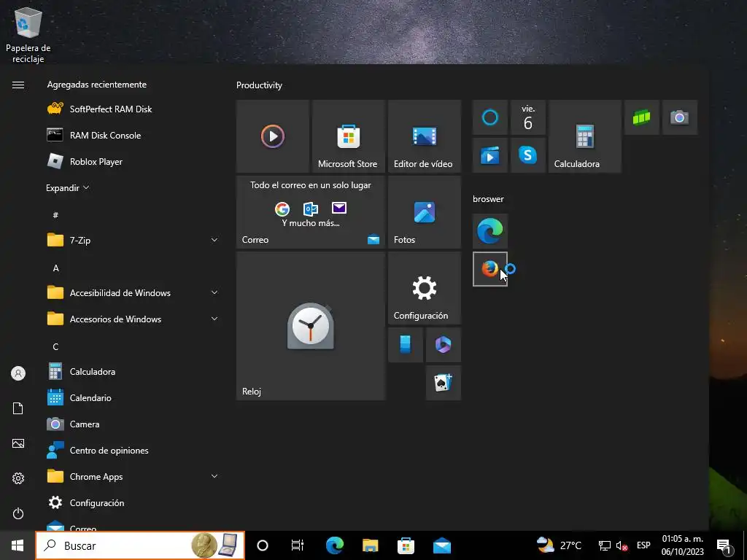This screenshot has height=560, width=747.
Task: Open the Phone Link tile
Action: (x=406, y=345)
